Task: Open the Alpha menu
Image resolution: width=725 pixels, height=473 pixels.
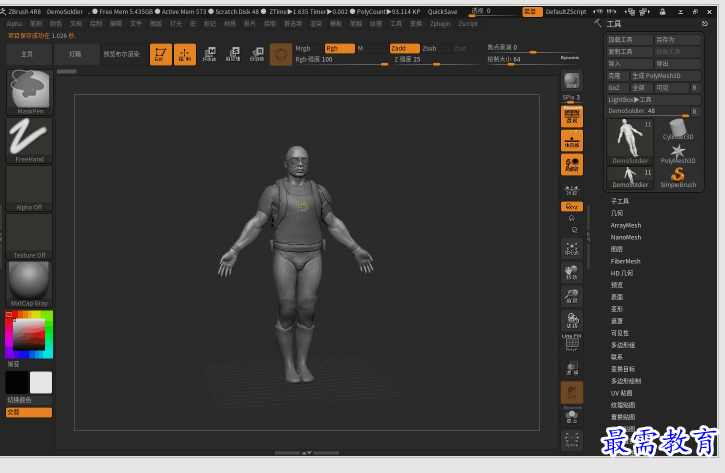Action: [14, 24]
